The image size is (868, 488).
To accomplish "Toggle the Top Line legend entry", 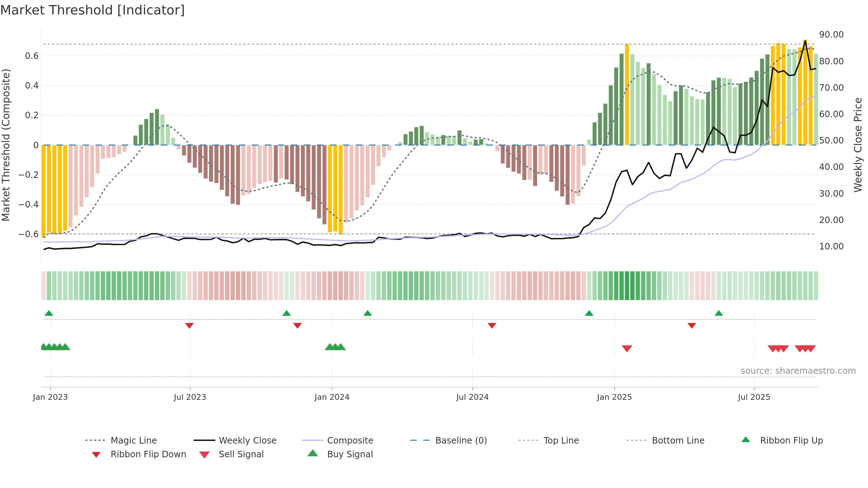I will (x=548, y=440).
